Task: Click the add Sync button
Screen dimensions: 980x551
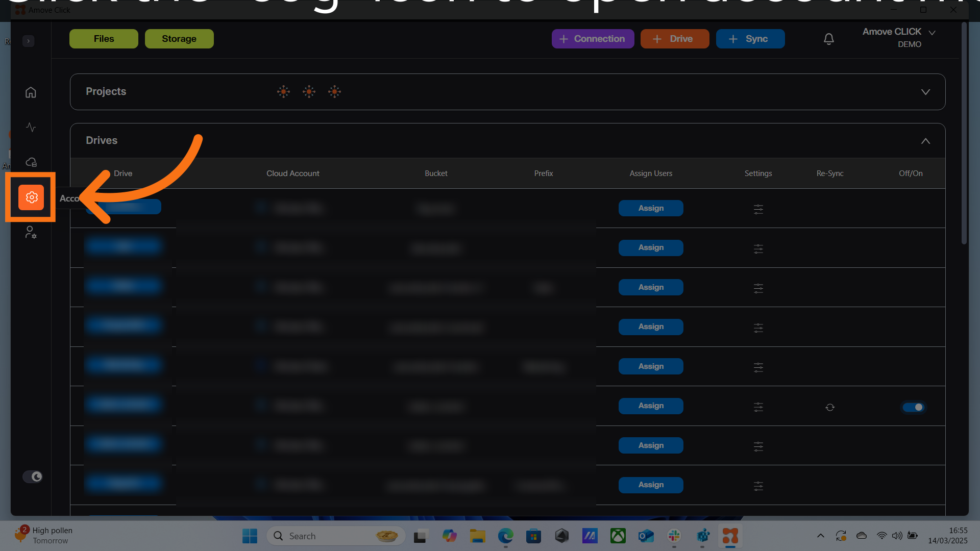Action: (x=750, y=39)
